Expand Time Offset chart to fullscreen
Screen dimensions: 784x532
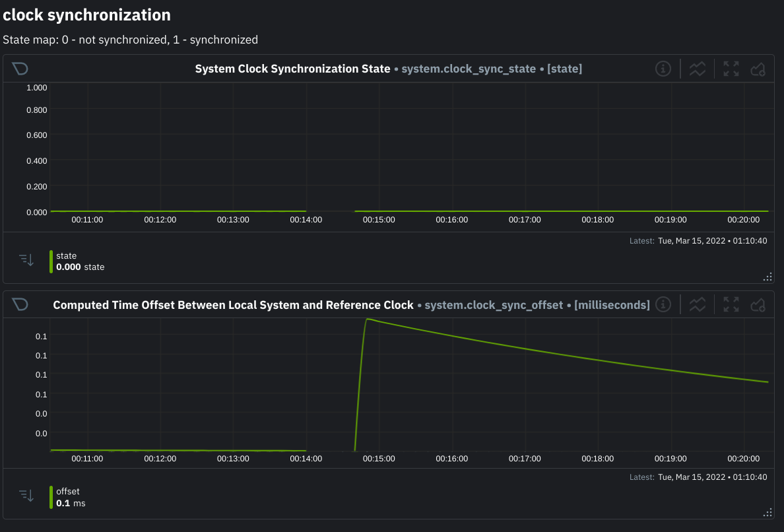click(x=731, y=304)
